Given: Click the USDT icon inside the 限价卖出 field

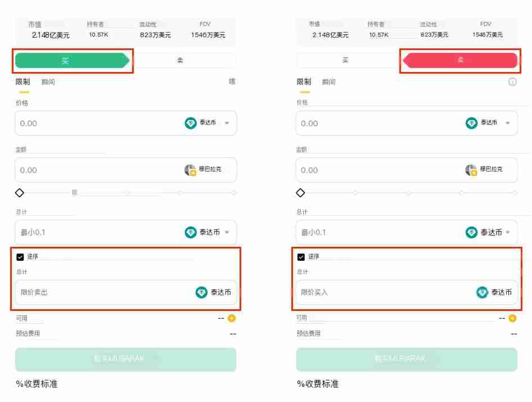Looking at the screenshot, I should point(201,292).
